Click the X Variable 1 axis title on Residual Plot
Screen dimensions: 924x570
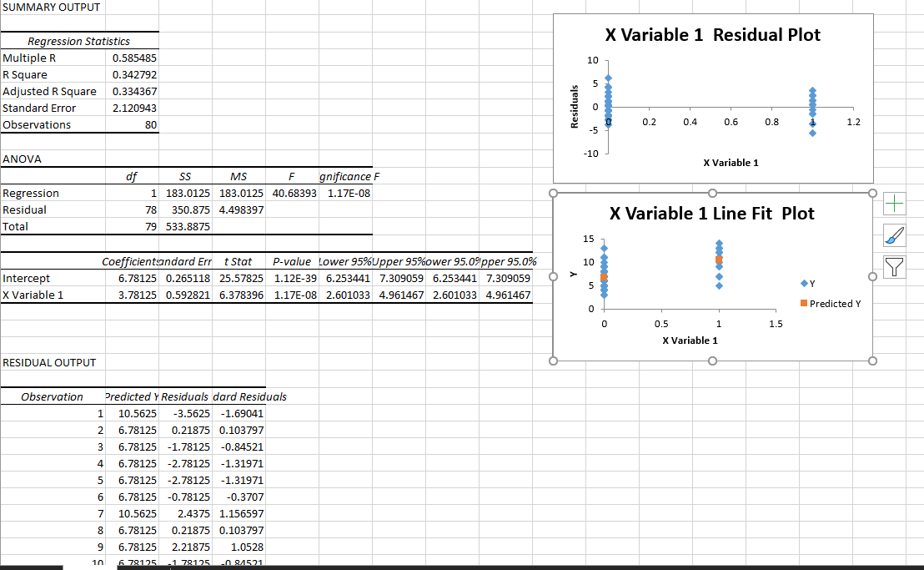pyautogui.click(x=731, y=163)
